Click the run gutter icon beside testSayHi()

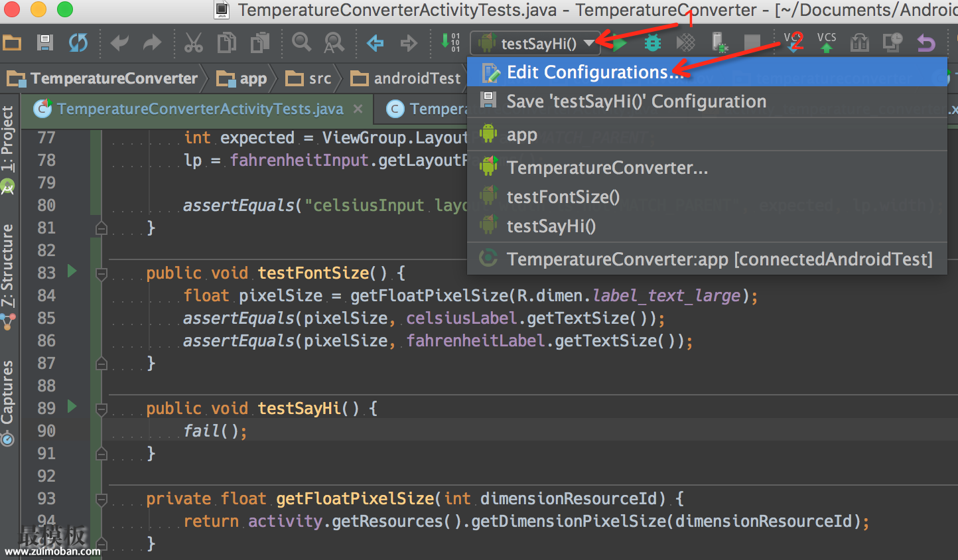72,406
